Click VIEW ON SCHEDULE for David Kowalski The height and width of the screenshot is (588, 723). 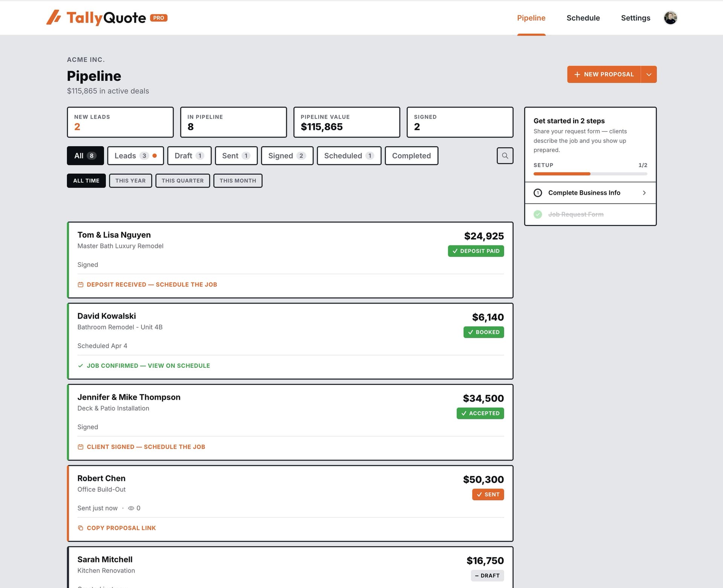pos(179,365)
